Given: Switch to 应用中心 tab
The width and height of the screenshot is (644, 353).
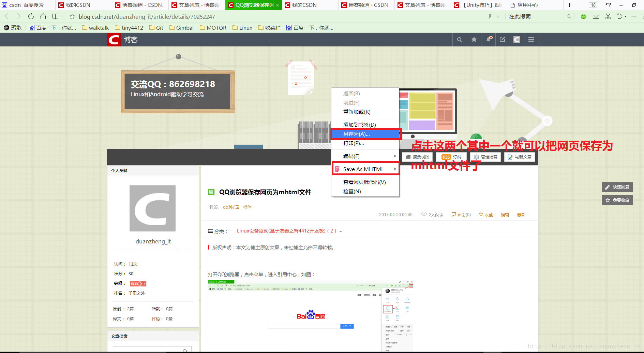Looking at the screenshot, I should (534, 5).
